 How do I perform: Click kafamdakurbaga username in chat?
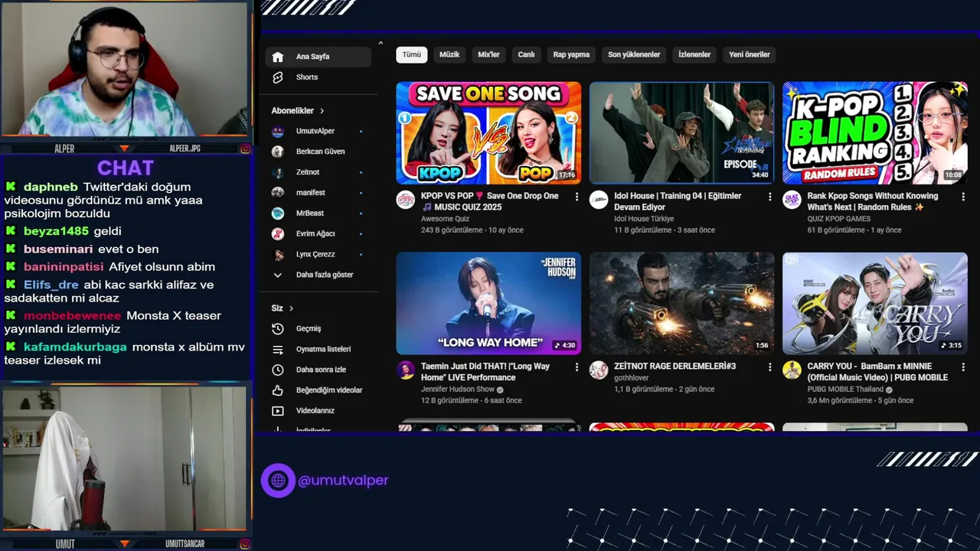click(75, 347)
